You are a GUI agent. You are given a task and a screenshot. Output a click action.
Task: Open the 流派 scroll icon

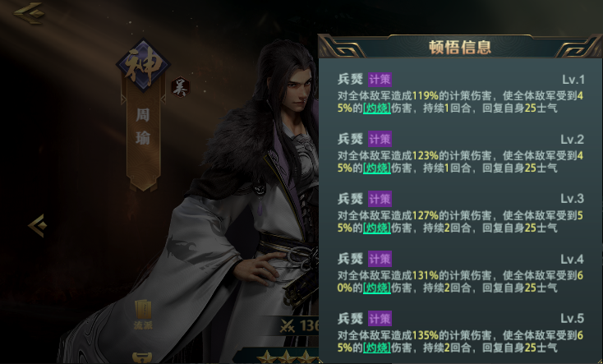[x=143, y=314]
